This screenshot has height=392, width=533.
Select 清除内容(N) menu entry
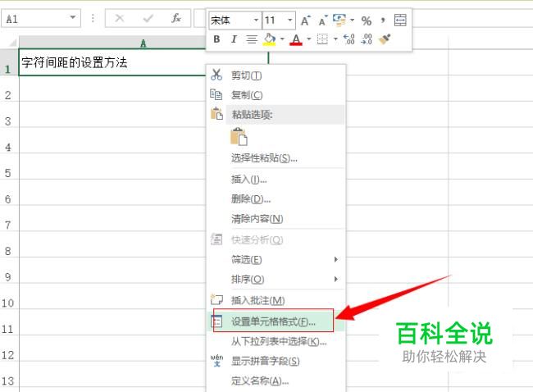pyautogui.click(x=276, y=219)
